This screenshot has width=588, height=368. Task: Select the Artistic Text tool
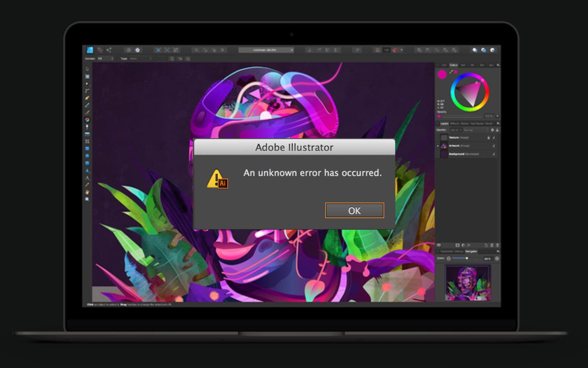click(87, 178)
